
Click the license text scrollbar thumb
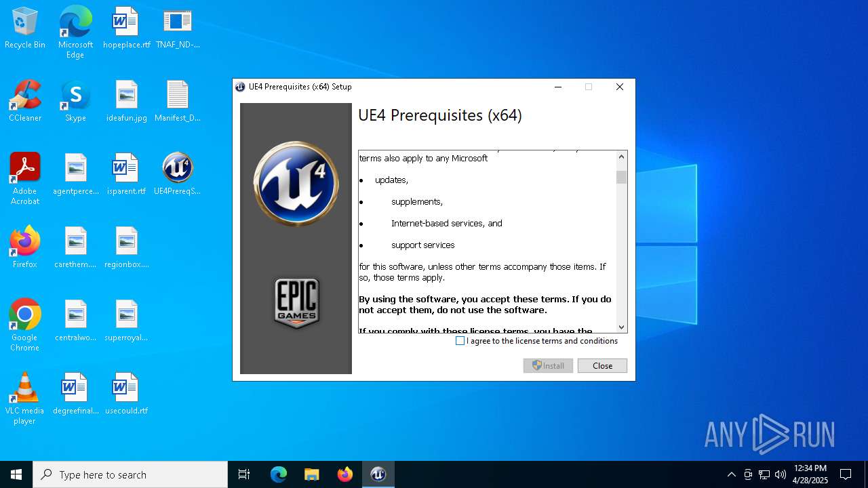[x=621, y=177]
